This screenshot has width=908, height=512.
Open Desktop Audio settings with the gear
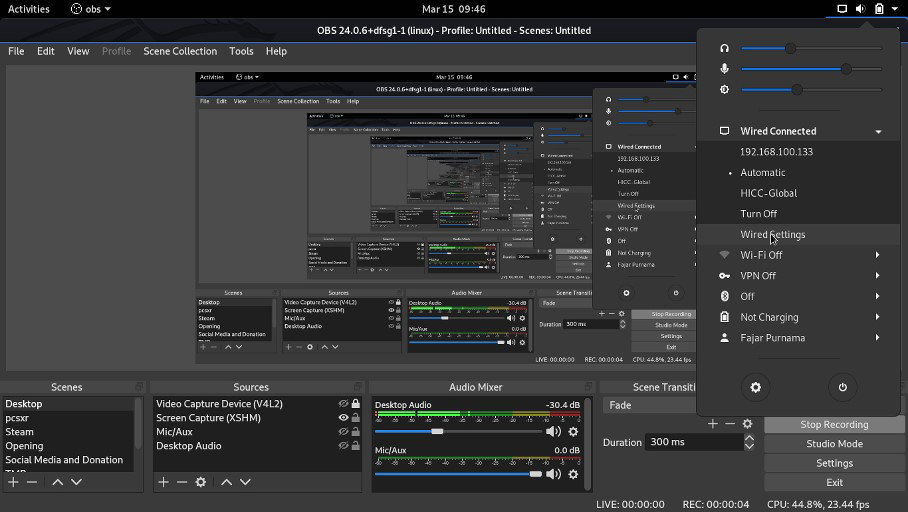tap(573, 431)
